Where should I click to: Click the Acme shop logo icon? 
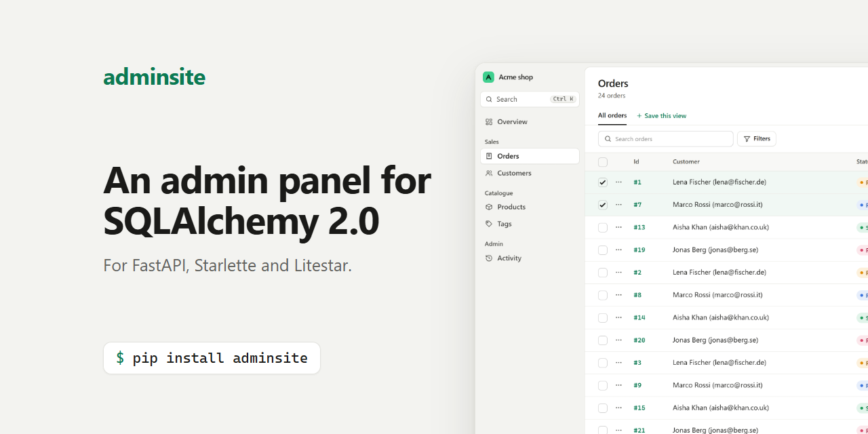[x=488, y=77]
